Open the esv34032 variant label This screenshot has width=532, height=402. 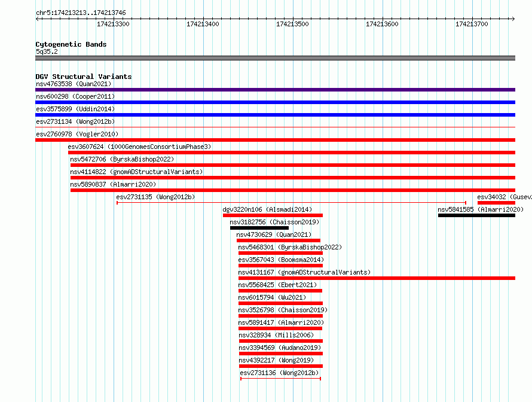click(504, 197)
